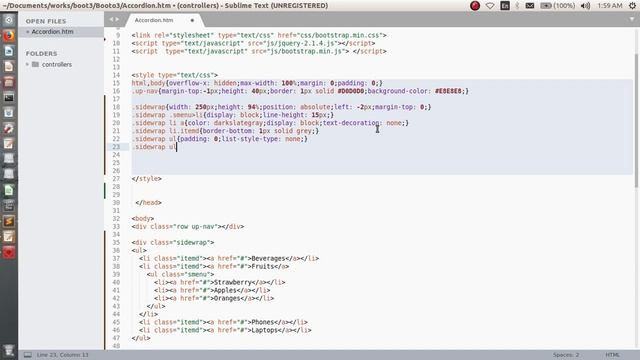The height and width of the screenshot is (360, 640).
Task: Click the 'Phones' list item text
Action: [262, 322]
